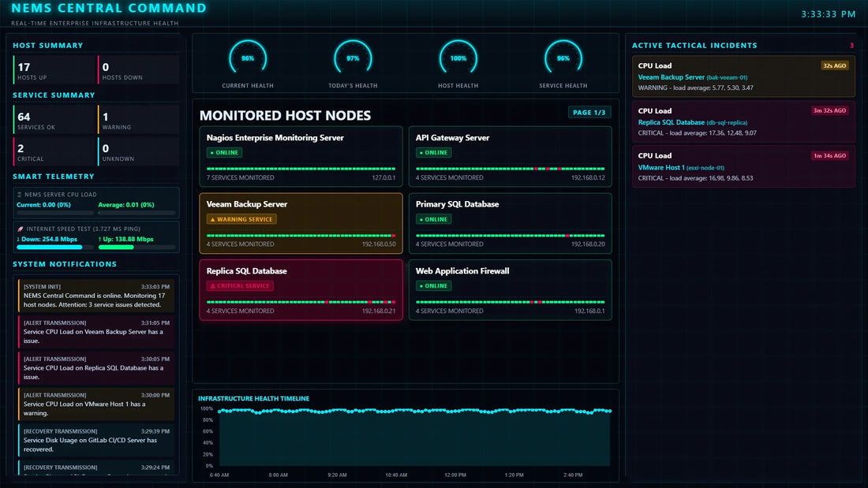Image resolution: width=868 pixels, height=488 pixels.
Task: Click the Current Health 96% gauge
Action: click(248, 58)
